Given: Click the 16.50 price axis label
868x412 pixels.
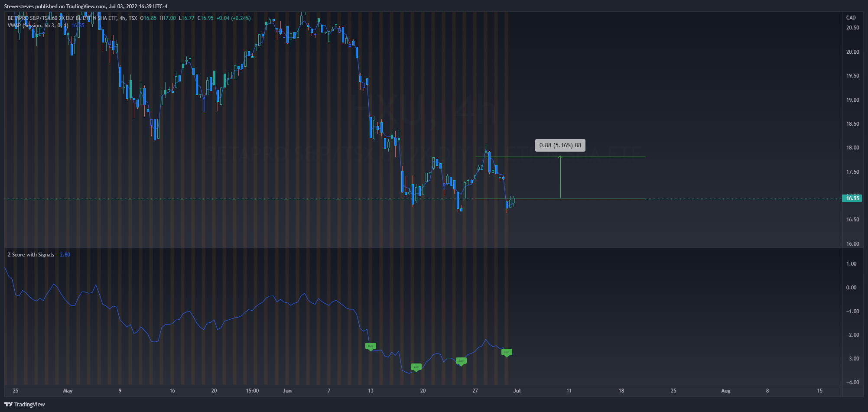Looking at the screenshot, I should [852, 220].
